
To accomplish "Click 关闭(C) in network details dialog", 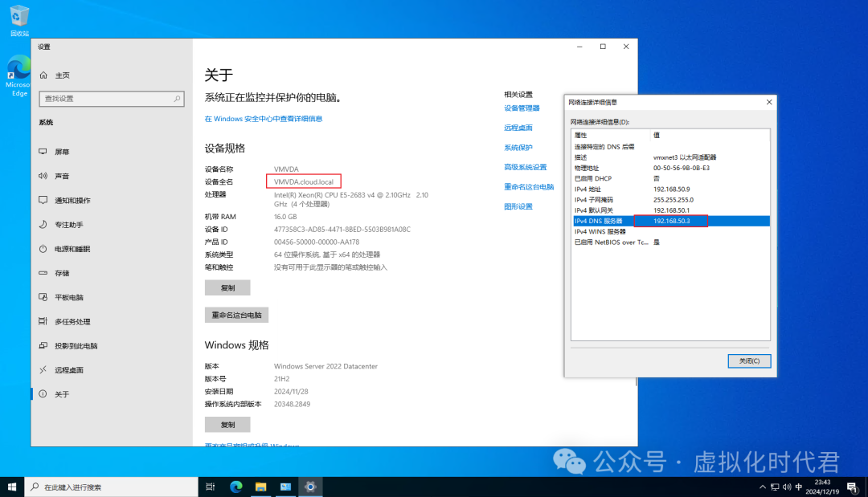I will click(749, 361).
